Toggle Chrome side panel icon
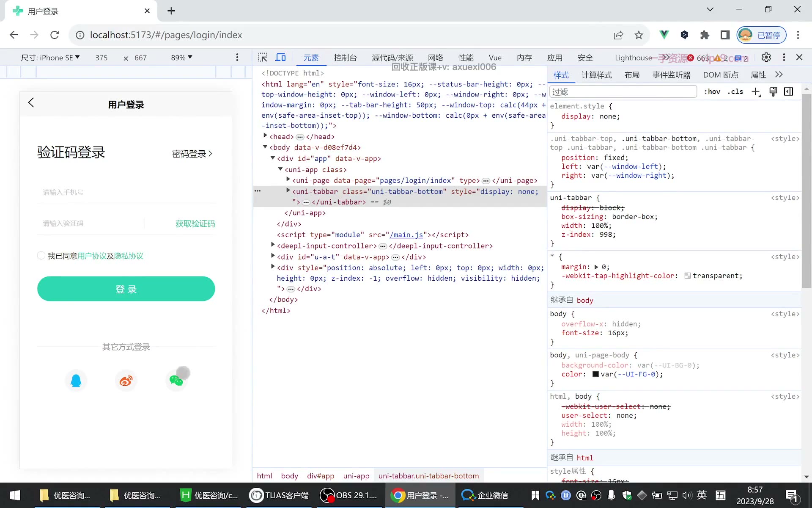Image resolution: width=812 pixels, height=508 pixels. click(725, 35)
